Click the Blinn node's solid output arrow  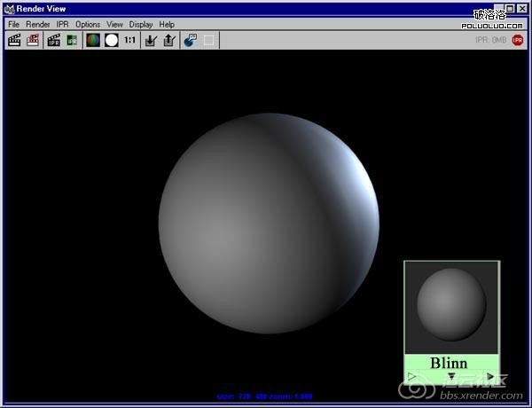click(490, 376)
